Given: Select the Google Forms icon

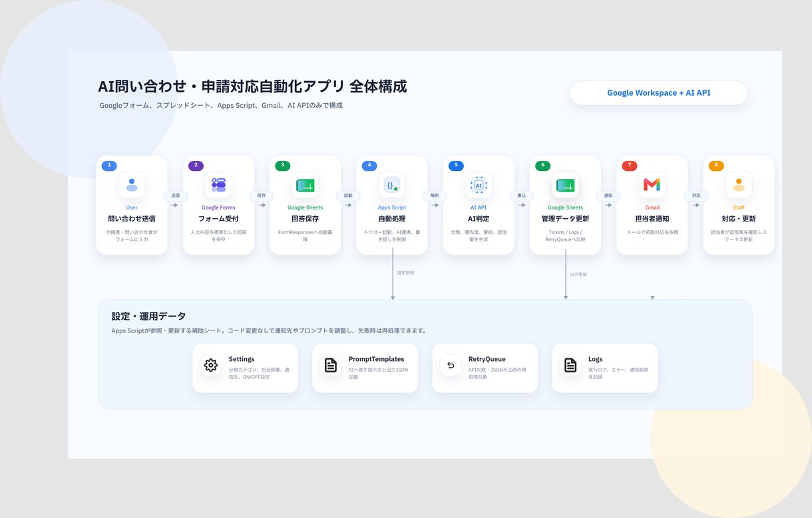Looking at the screenshot, I should pyautogui.click(x=218, y=185).
